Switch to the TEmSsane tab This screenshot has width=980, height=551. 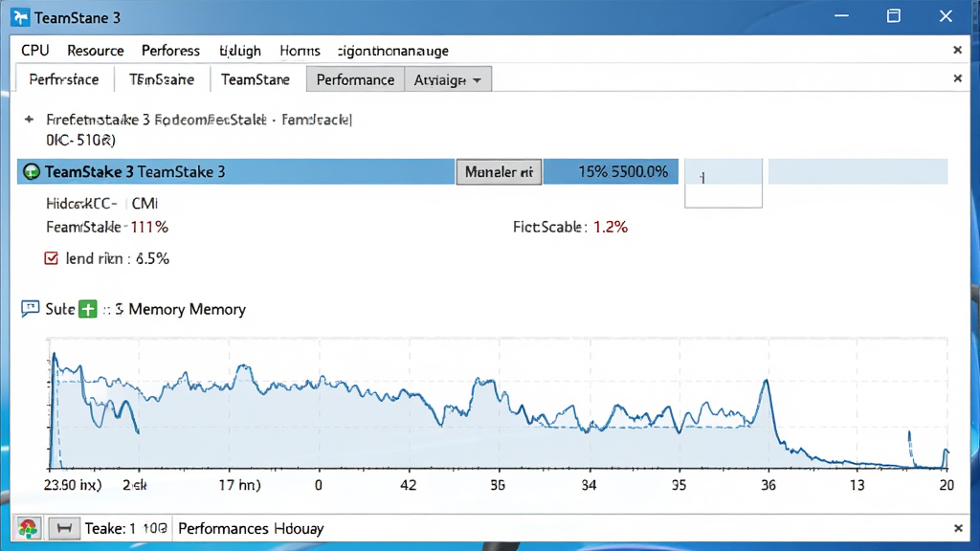[x=162, y=79]
